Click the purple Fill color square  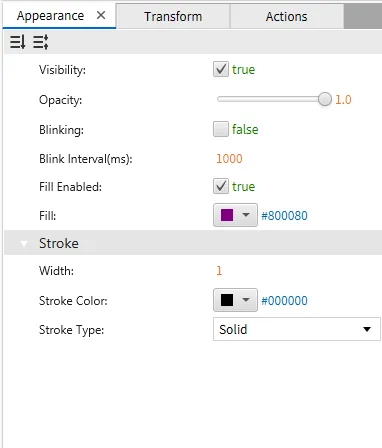click(227, 215)
